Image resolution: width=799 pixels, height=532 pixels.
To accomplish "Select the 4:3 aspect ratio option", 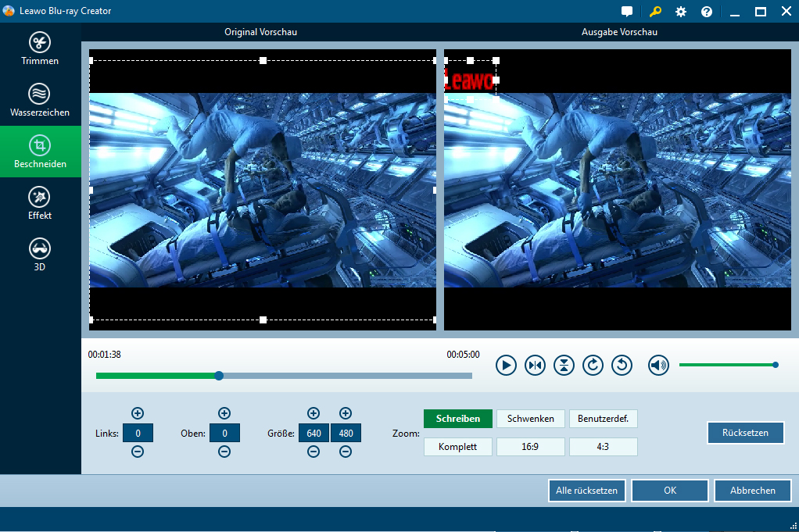I will pos(603,447).
